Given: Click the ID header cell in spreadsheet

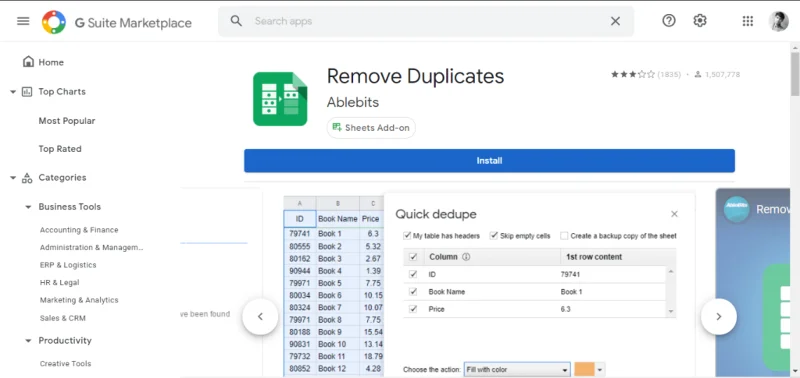Looking at the screenshot, I should coord(299,219).
